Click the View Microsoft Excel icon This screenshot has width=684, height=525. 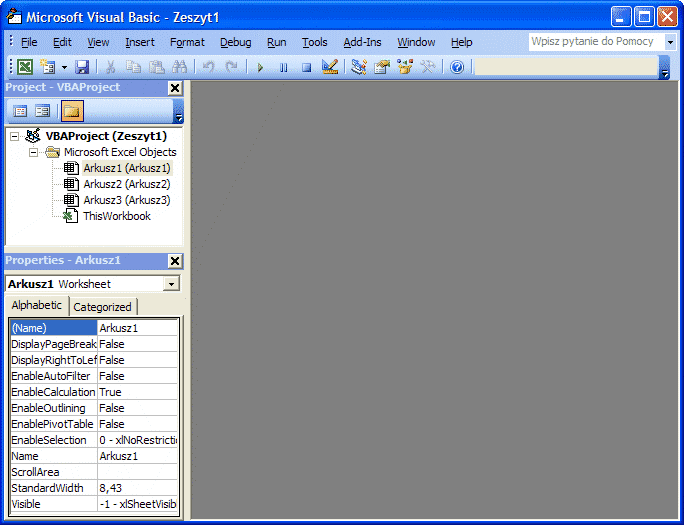[24, 67]
